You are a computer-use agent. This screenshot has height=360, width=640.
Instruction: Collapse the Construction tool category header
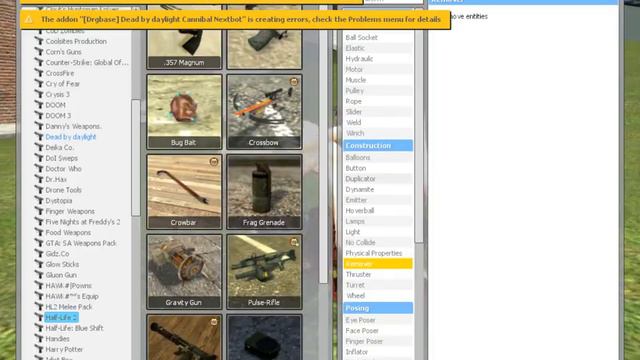(378, 146)
